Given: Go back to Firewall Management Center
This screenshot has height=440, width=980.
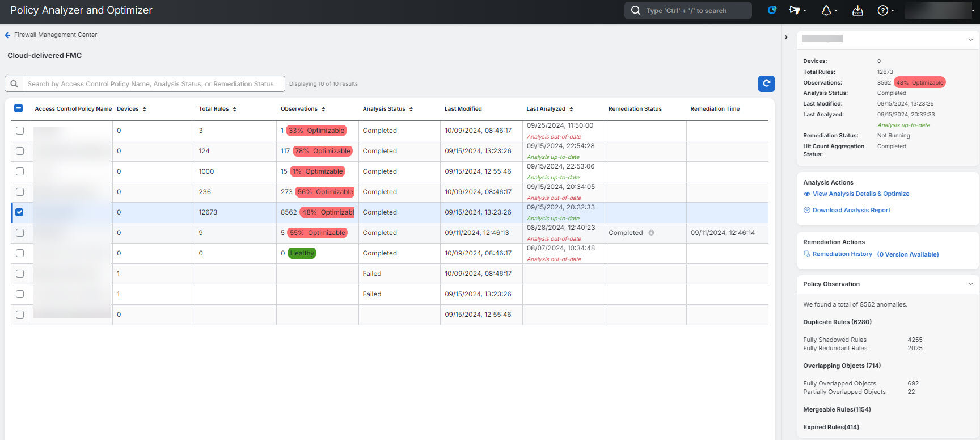Looking at the screenshot, I should (x=56, y=35).
